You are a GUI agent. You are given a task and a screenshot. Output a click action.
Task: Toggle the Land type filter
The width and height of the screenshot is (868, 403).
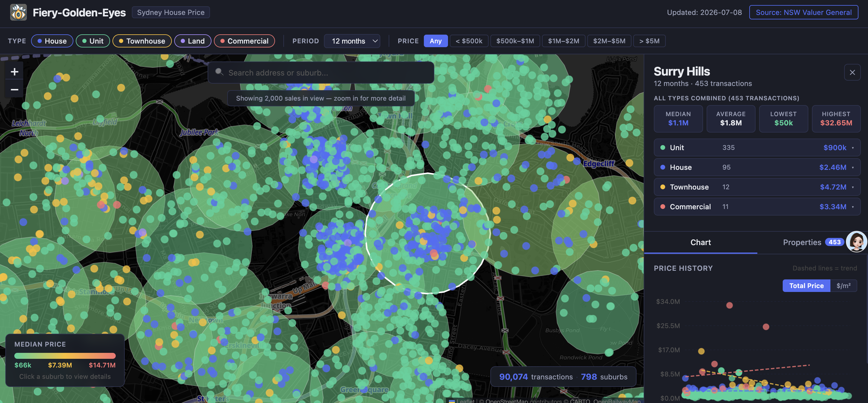click(192, 41)
